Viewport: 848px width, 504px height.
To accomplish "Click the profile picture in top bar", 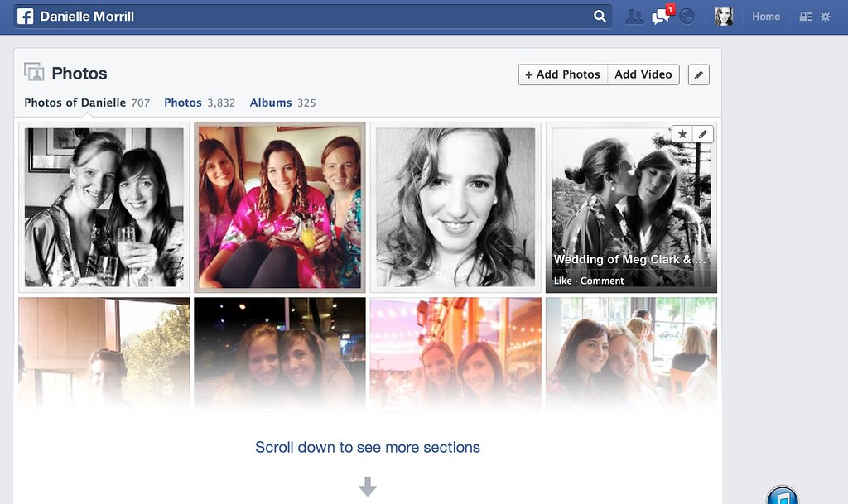I will (723, 17).
